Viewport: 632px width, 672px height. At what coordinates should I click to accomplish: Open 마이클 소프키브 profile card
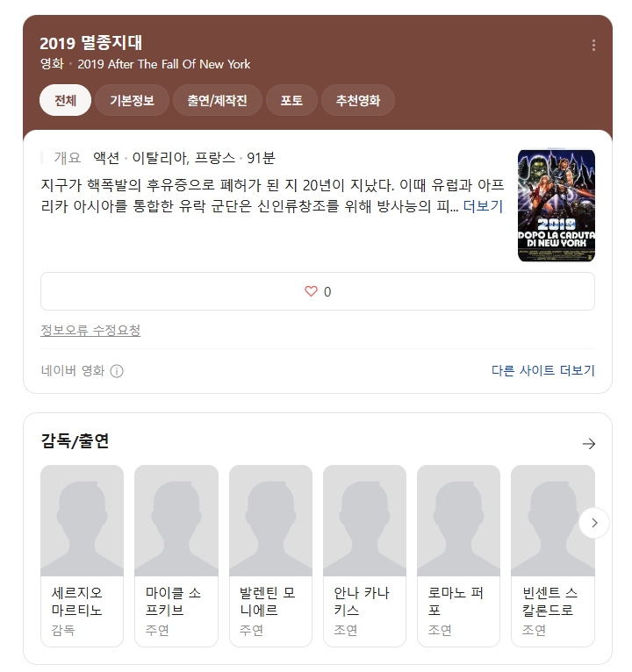point(176,556)
